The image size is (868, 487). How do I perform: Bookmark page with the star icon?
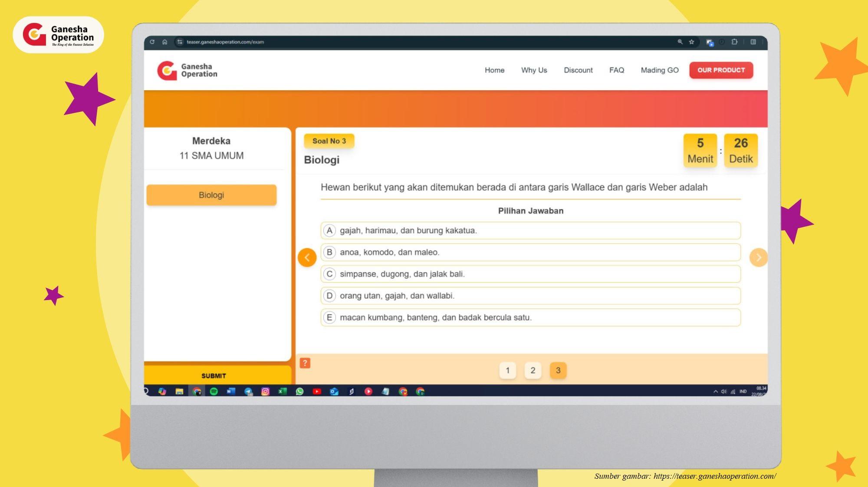(691, 42)
